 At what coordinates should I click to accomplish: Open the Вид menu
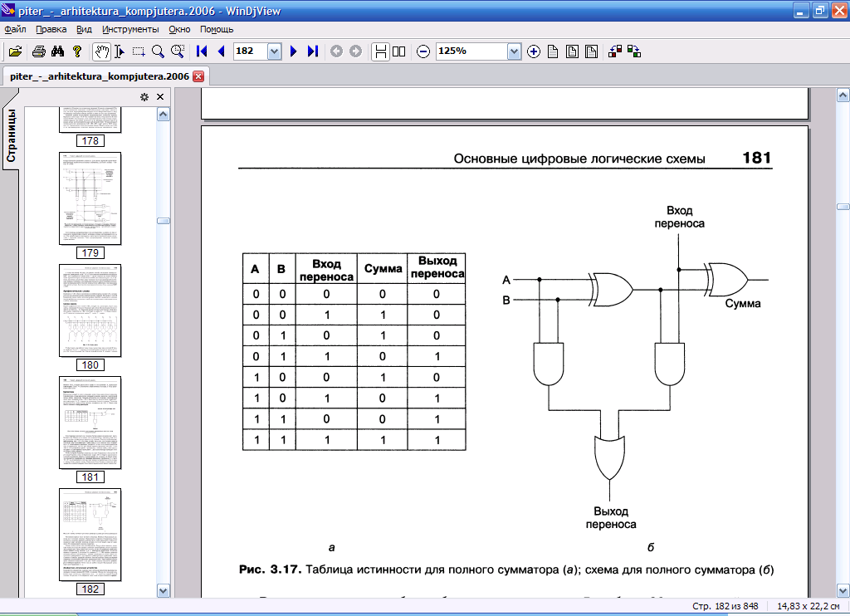[x=84, y=29]
